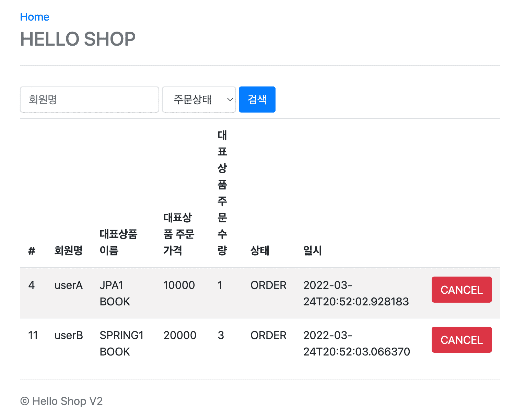Select the userB member name cell
Viewport: 514px width, 420px height.
click(x=69, y=335)
